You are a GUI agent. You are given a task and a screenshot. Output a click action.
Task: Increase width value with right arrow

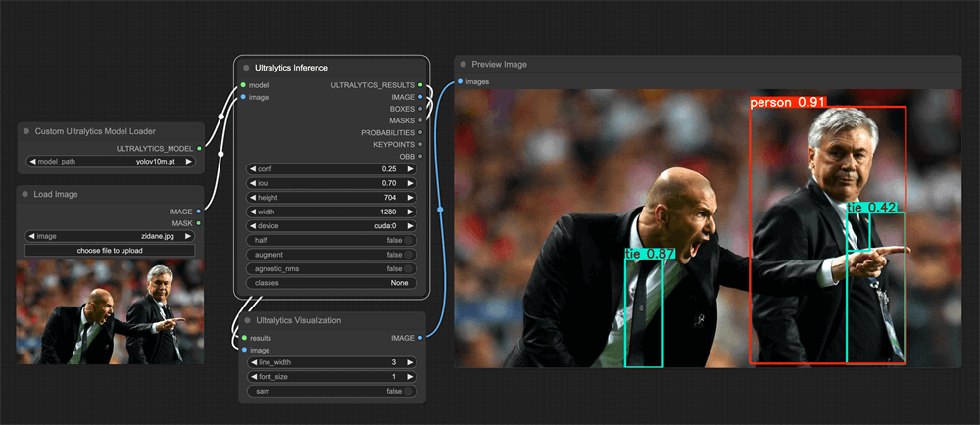pos(411,212)
